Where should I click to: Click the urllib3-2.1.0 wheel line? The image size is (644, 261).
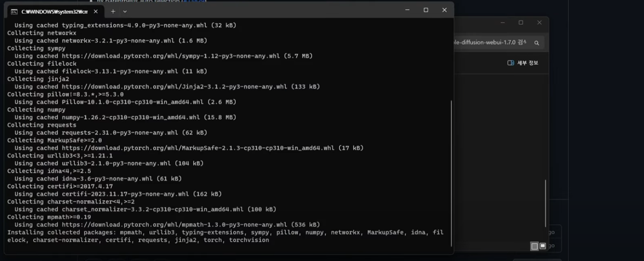(109, 163)
